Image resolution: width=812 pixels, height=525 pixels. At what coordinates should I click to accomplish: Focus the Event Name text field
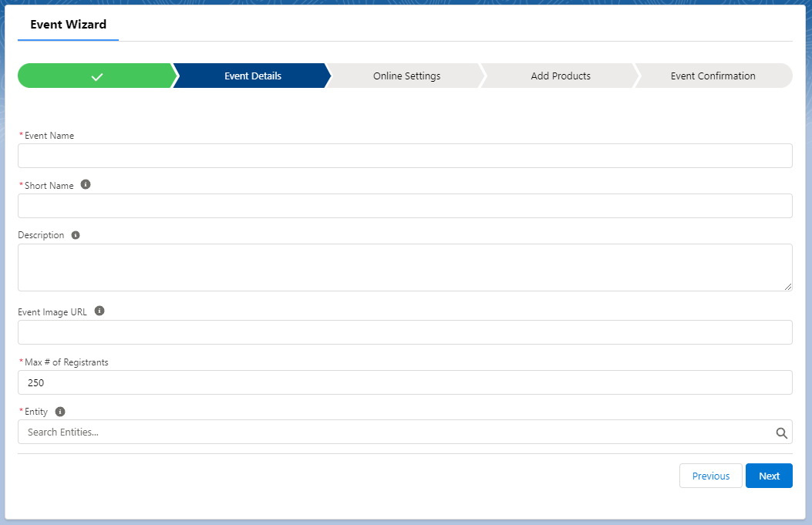coord(405,156)
